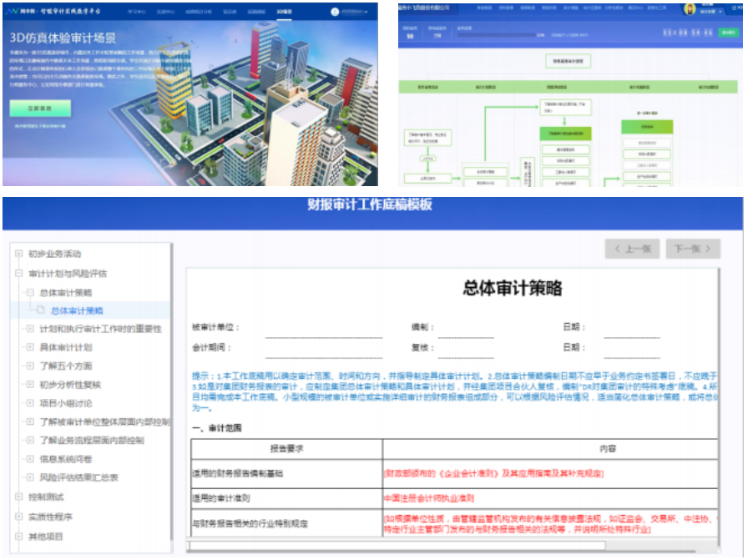Expand 项目小组讨论 using its plus icon
Viewport: 748px width, 560px height.
[30, 403]
